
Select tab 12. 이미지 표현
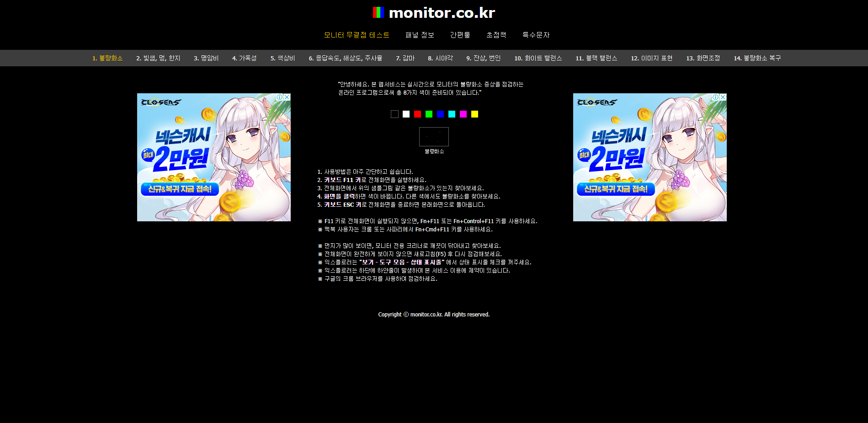651,58
